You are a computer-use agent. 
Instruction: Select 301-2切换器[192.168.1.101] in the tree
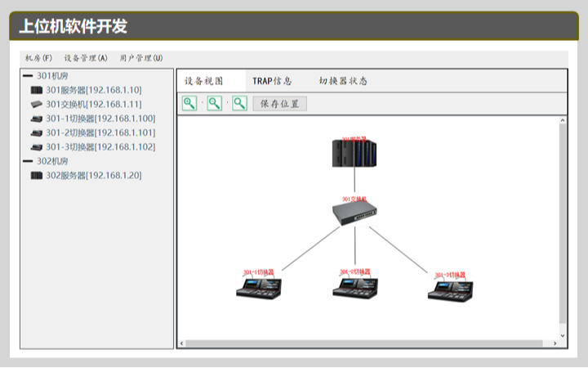click(x=100, y=133)
